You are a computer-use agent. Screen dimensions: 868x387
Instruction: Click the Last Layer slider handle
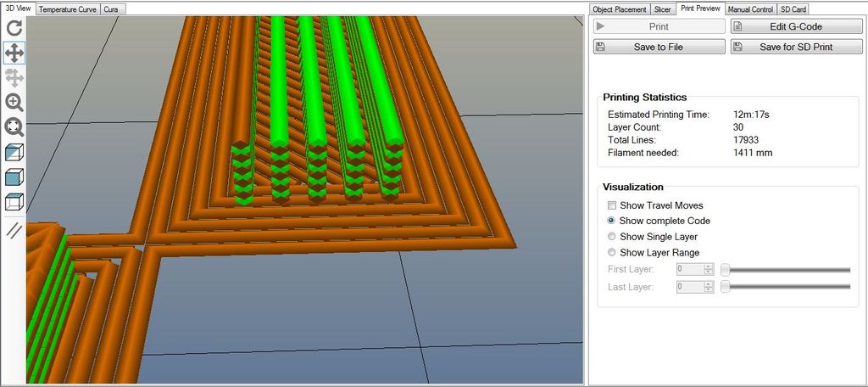tap(725, 287)
